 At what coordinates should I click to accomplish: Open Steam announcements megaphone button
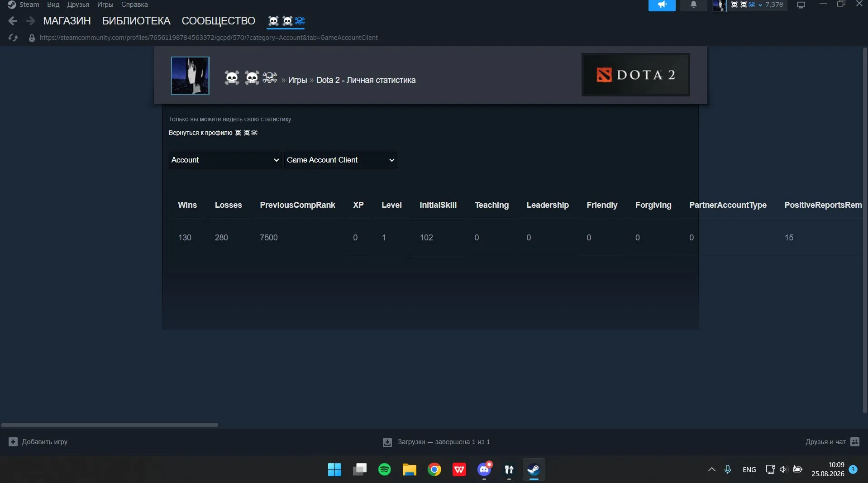(x=662, y=5)
